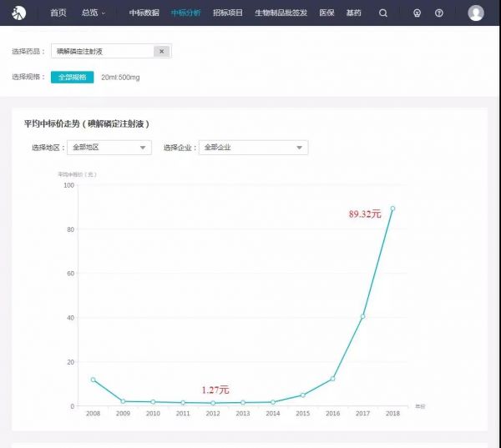501x448 pixels.
Task: Select the 全部规格 specification button
Action: pyautogui.click(x=72, y=77)
